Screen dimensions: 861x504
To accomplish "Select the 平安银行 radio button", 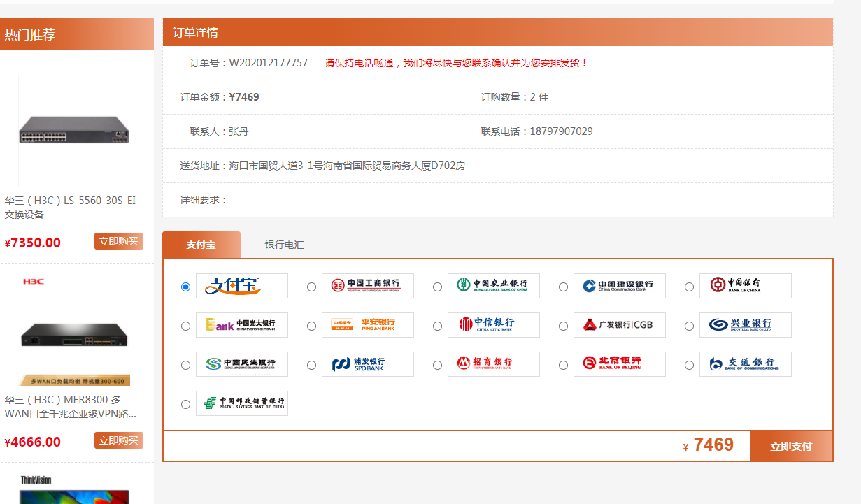I will [x=311, y=326].
